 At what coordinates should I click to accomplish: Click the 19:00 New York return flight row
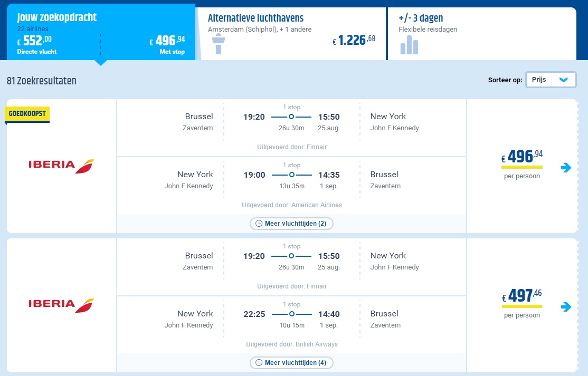291,186
